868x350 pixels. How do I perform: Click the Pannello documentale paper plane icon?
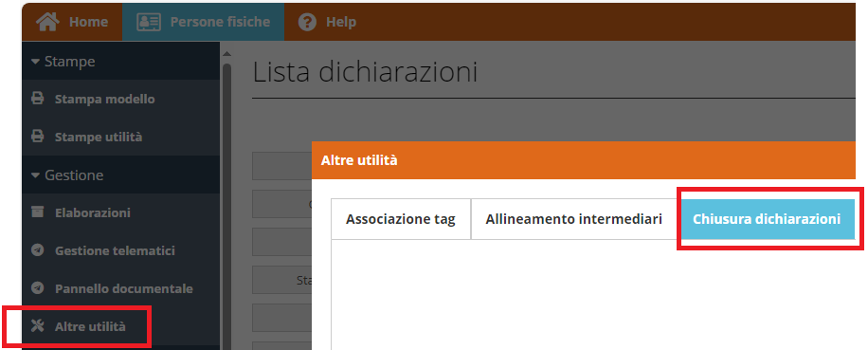(37, 288)
